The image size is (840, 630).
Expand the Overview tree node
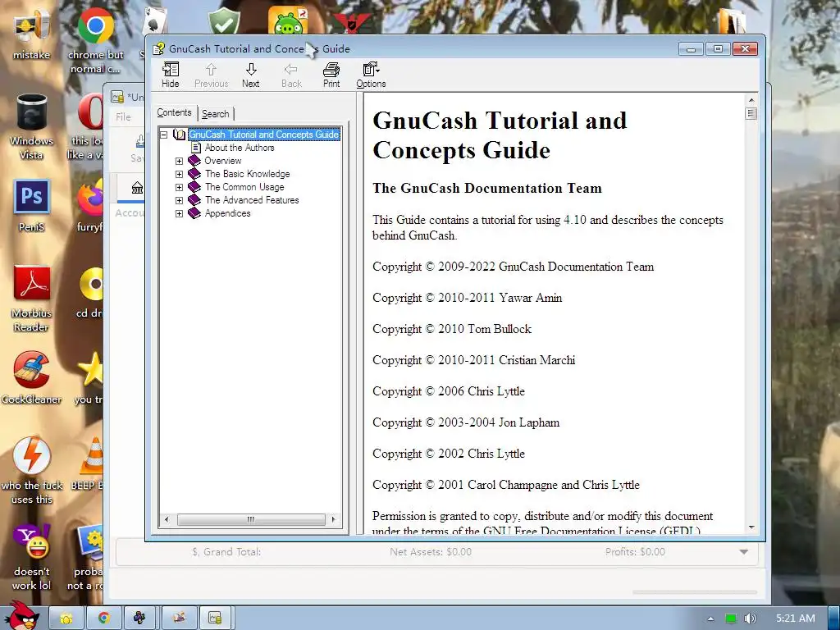click(x=179, y=161)
